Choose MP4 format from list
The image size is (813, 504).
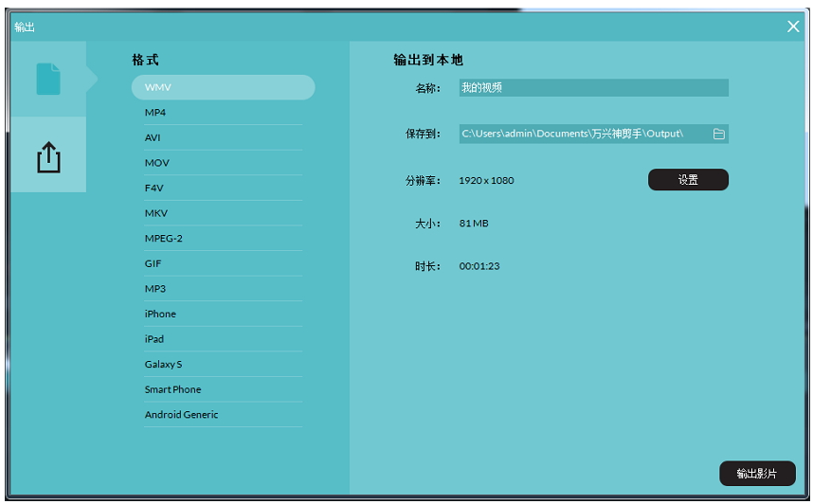[x=223, y=113]
